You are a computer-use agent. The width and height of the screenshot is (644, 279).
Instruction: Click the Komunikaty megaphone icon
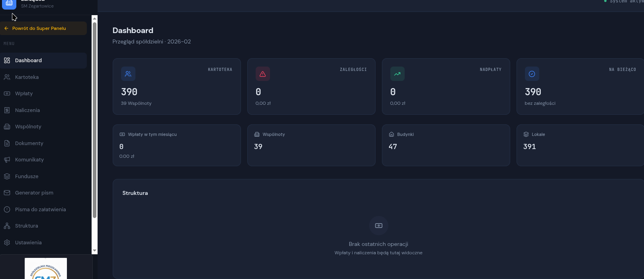(7, 160)
